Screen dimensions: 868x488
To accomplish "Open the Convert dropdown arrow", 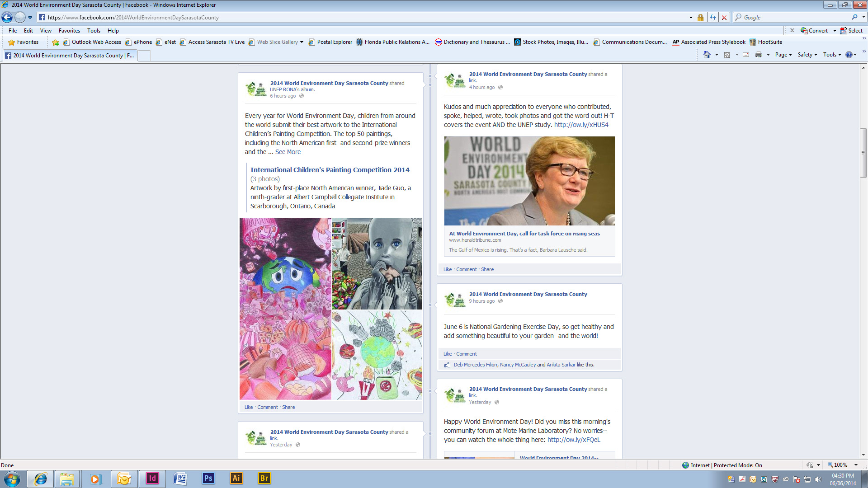I will (x=835, y=31).
